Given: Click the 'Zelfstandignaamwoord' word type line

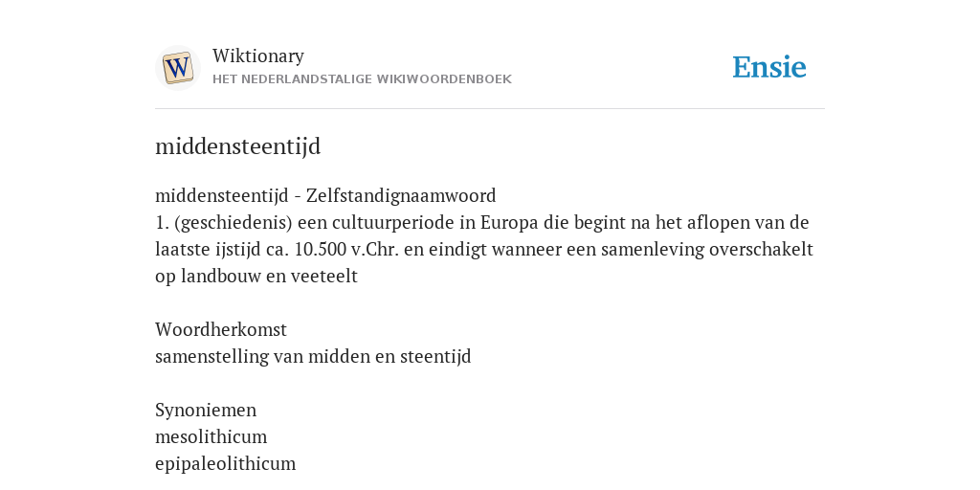Looking at the screenshot, I should (325, 195).
